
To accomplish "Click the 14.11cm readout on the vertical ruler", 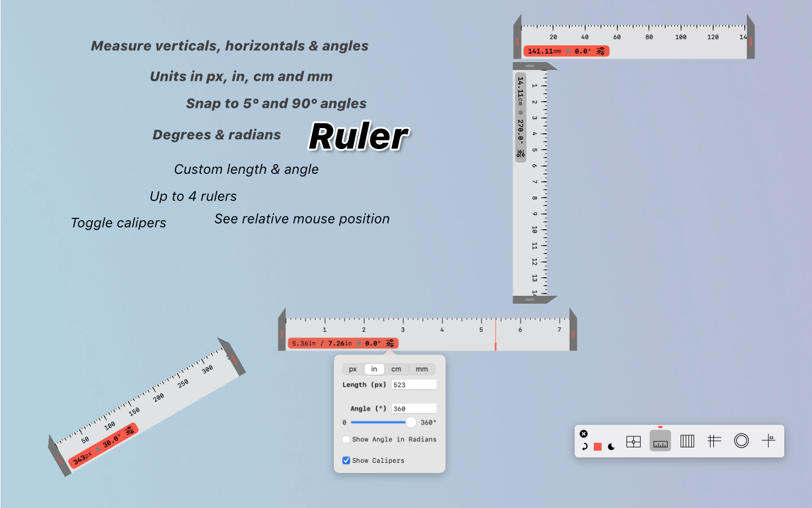I will 520,91.
